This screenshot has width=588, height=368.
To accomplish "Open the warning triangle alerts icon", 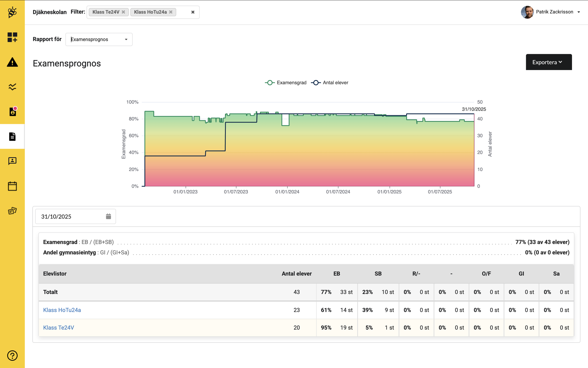I will coord(12,62).
